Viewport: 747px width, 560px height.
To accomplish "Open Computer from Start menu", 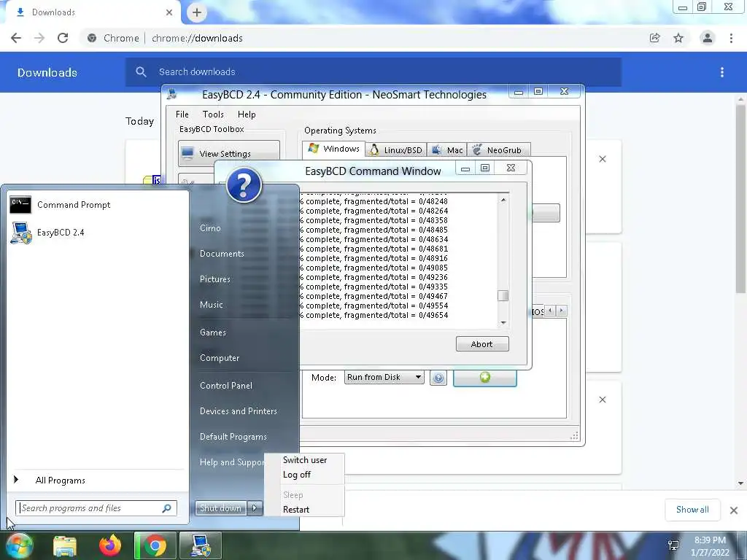I will pos(219,358).
